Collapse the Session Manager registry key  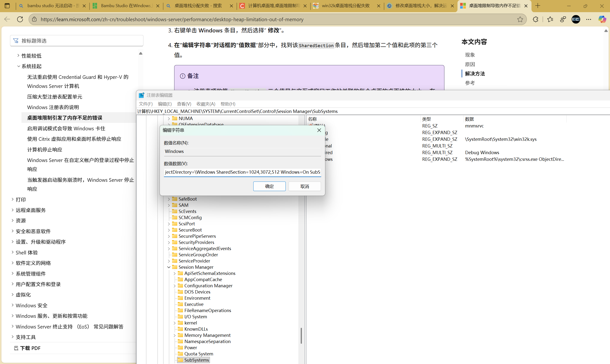(169, 267)
